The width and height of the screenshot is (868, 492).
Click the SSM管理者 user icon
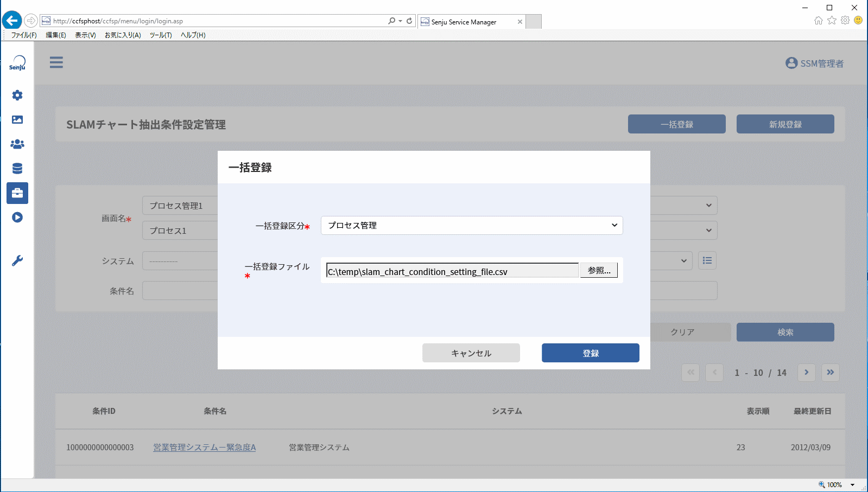tap(791, 63)
